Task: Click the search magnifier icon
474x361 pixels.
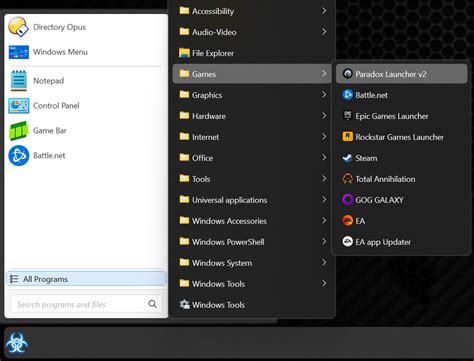Action: [x=152, y=304]
